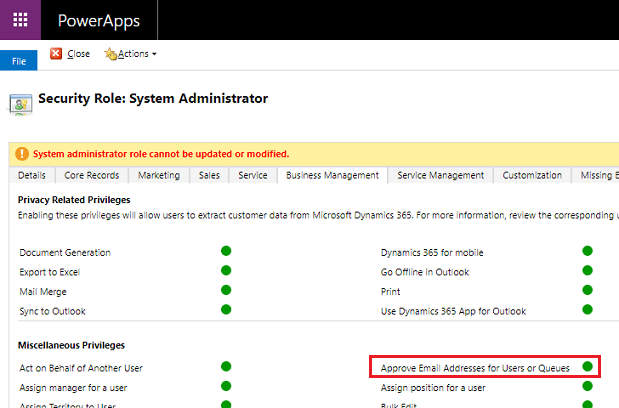The height and width of the screenshot is (408, 619).
Task: Switch to the Service tab
Action: click(x=253, y=175)
